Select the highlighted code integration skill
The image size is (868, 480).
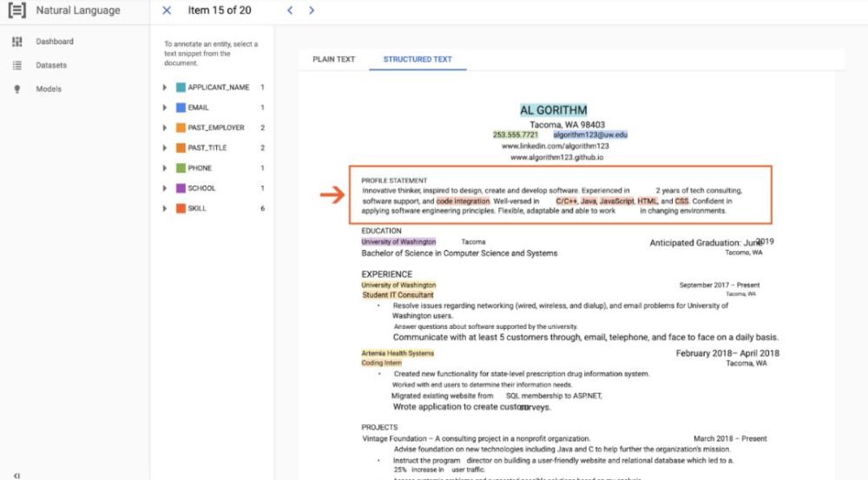(x=464, y=201)
